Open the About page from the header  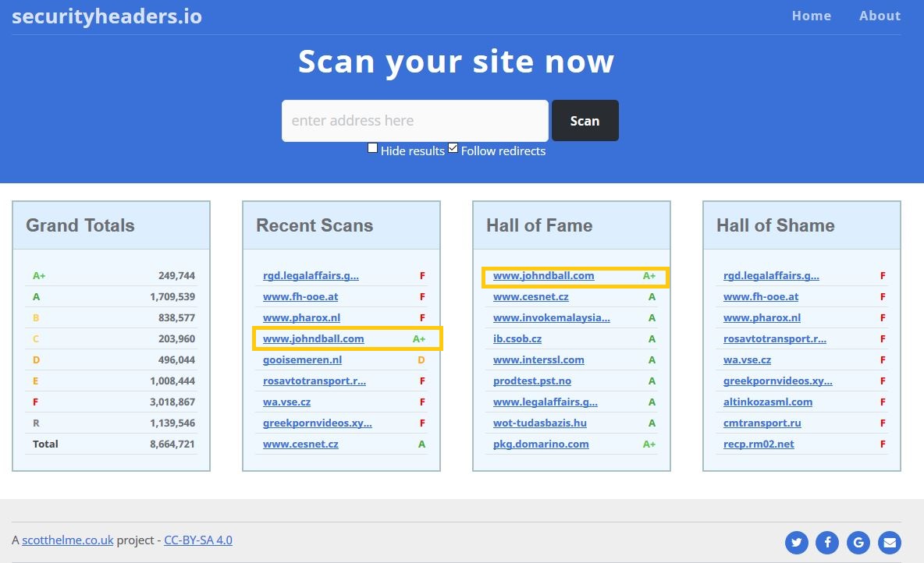click(880, 16)
